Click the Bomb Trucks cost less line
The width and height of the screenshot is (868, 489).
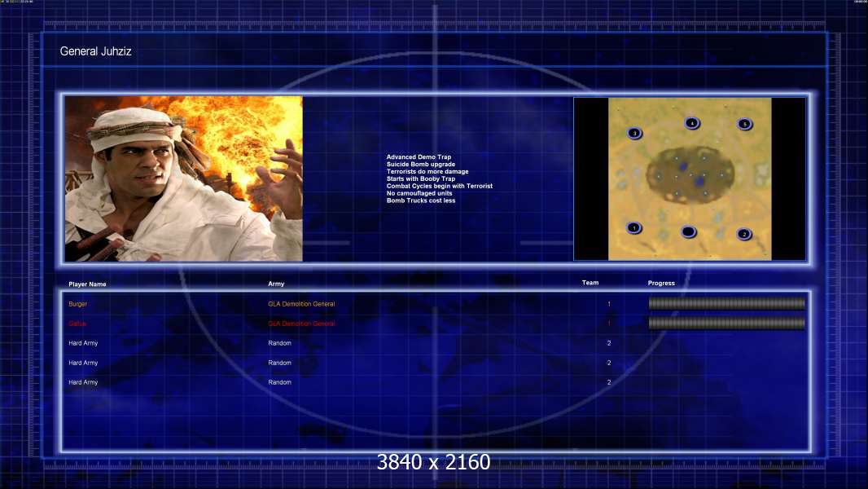[421, 200]
